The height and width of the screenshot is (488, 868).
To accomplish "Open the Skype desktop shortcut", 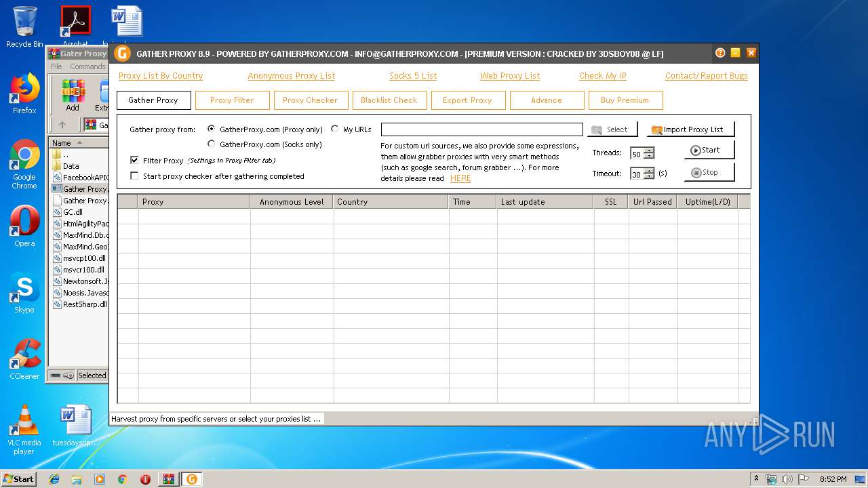I will coord(24,293).
